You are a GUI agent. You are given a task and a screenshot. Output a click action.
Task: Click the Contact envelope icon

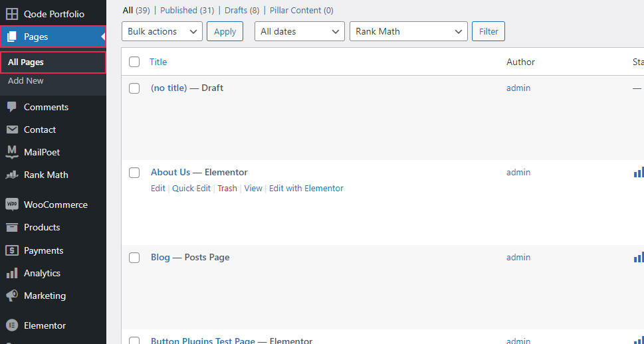[12, 129]
